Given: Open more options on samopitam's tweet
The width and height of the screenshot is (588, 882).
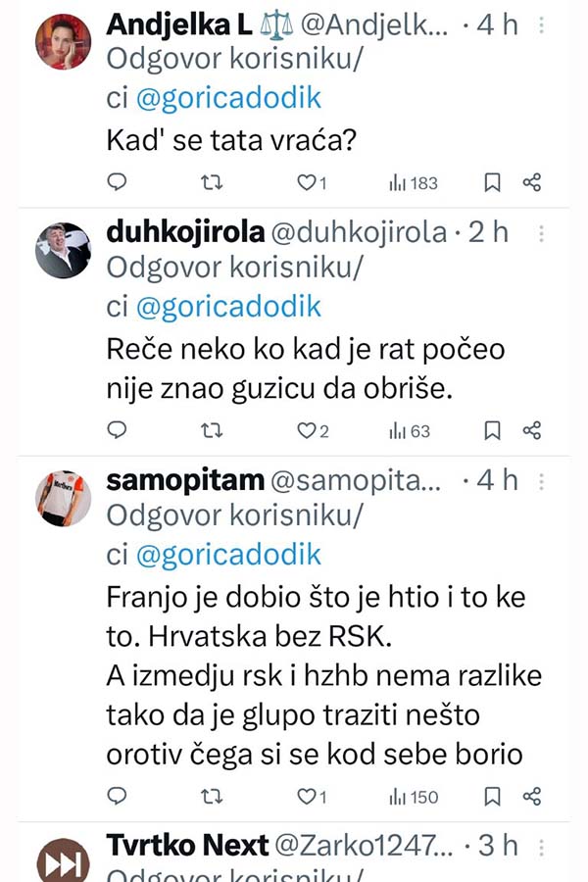Looking at the screenshot, I should [x=541, y=482].
